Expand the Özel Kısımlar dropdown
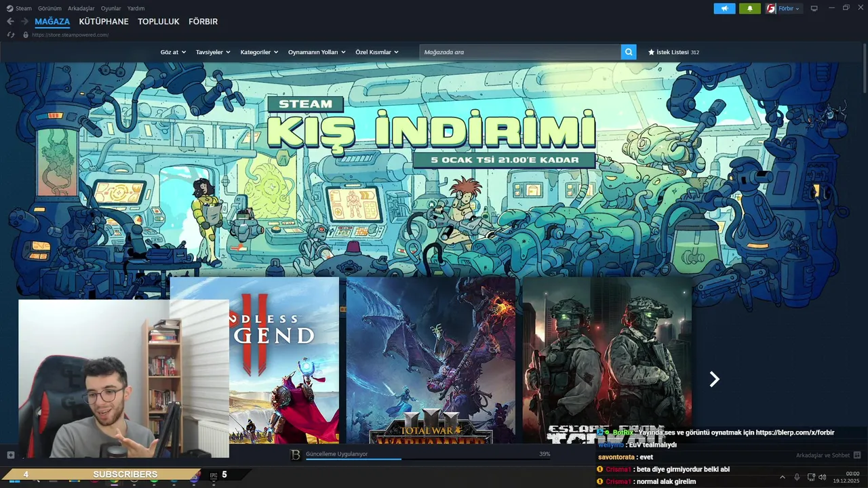868x488 pixels. (377, 52)
